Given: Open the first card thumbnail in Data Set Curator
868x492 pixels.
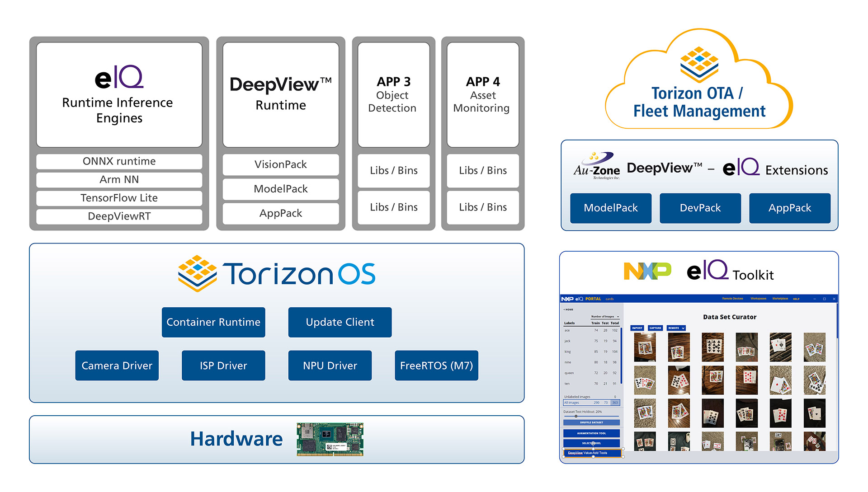Looking at the screenshot, I should click(645, 347).
